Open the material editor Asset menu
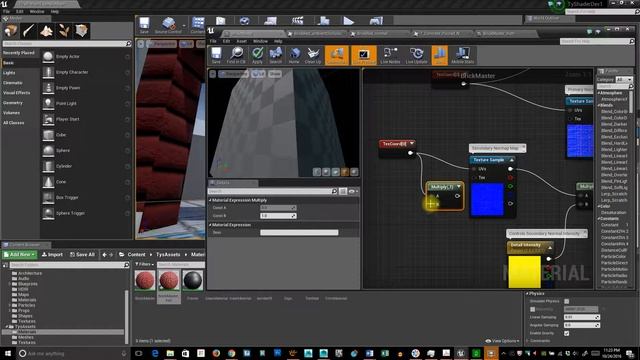640x360 pixels. (x=242, y=41)
